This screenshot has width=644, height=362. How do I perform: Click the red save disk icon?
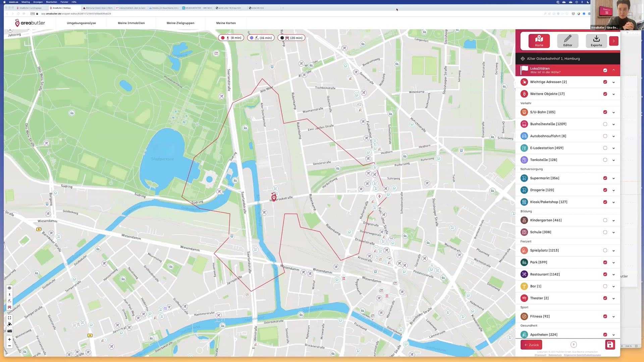click(610, 345)
